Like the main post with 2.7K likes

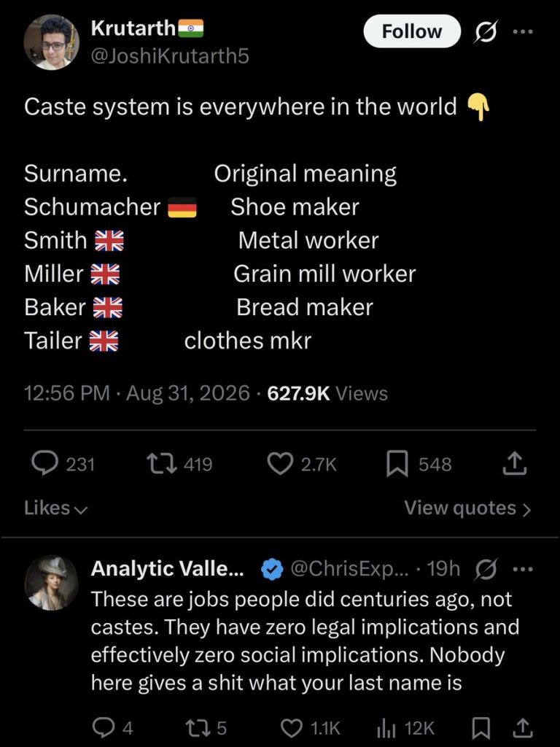coord(280,464)
